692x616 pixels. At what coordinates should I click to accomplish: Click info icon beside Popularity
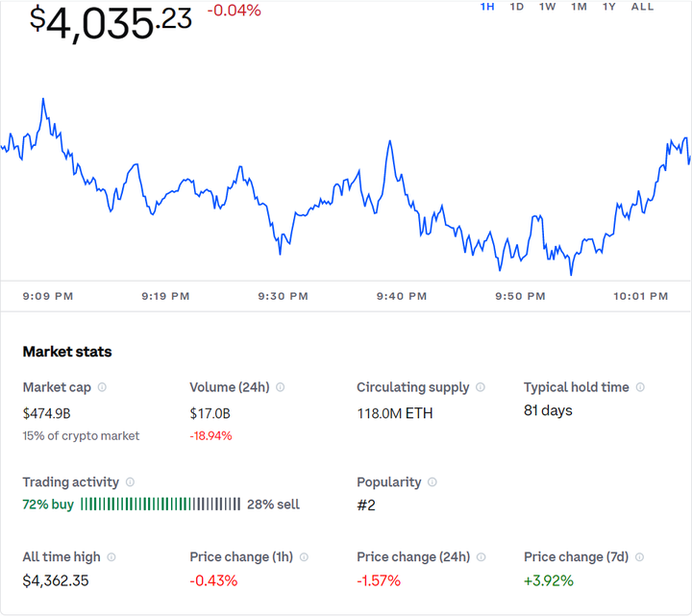pyautogui.click(x=432, y=482)
